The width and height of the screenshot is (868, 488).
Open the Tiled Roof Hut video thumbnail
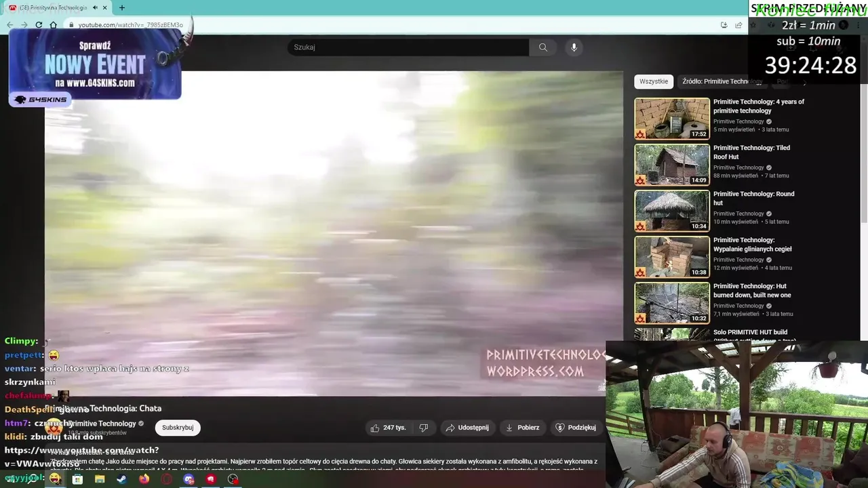[672, 165]
